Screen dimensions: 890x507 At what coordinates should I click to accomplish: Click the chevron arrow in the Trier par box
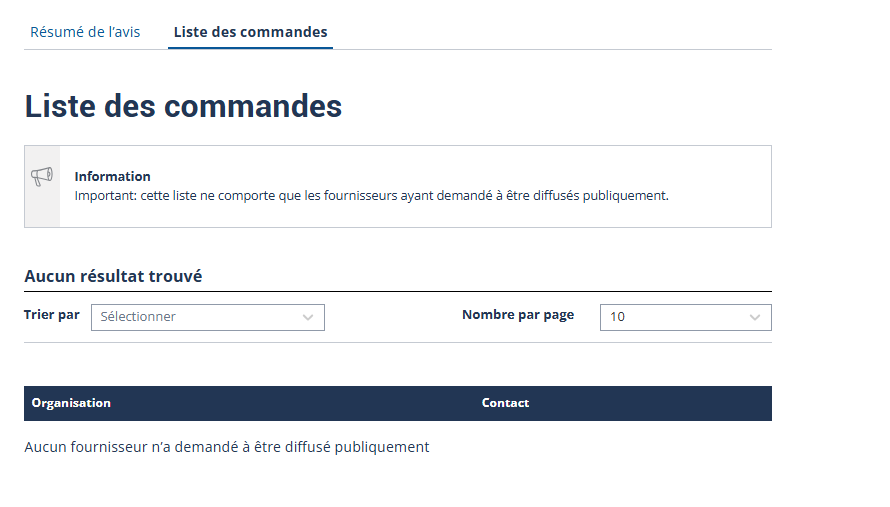[308, 317]
